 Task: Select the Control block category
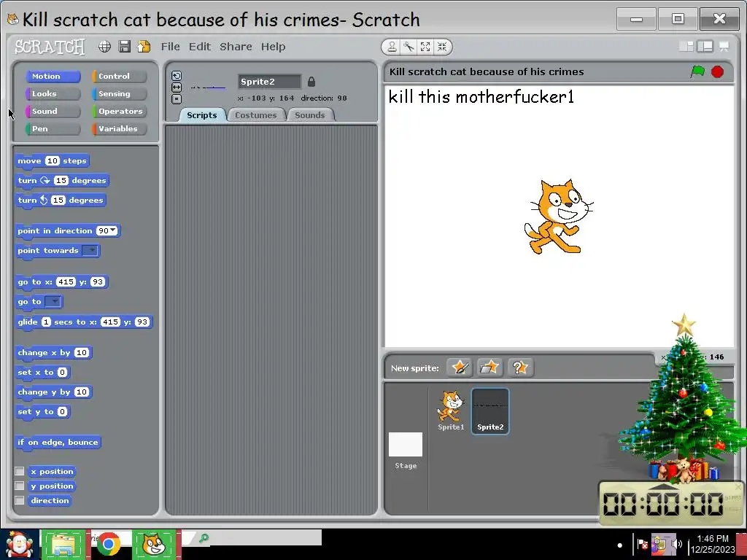[x=119, y=76]
